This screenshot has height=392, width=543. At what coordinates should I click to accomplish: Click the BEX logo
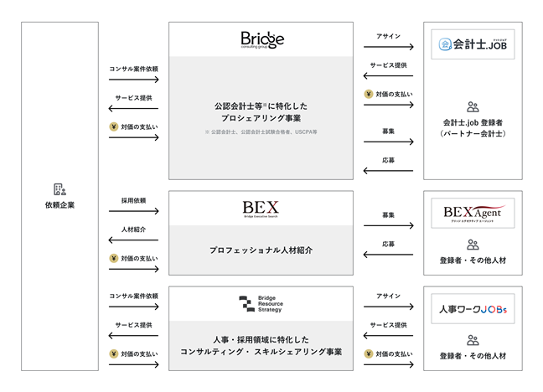(261, 209)
